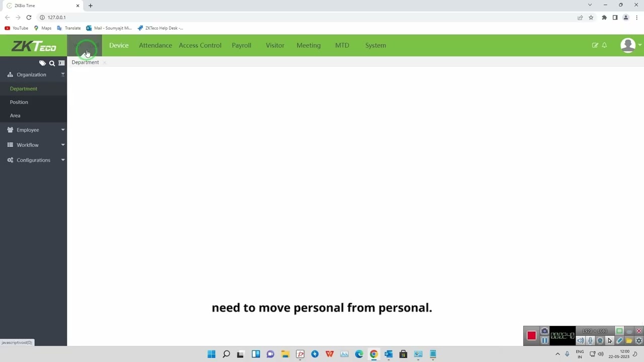Expand the Organization section arrow
This screenshot has height=362, width=644.
point(63,74)
